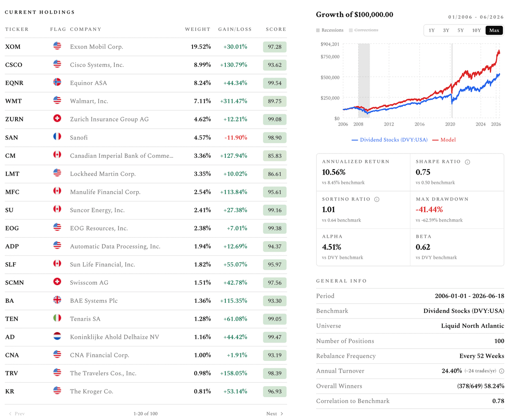Image resolution: width=508 pixels, height=420 pixels.
Task: Click the Annualized Return value 10.56%
Action: [334, 172]
